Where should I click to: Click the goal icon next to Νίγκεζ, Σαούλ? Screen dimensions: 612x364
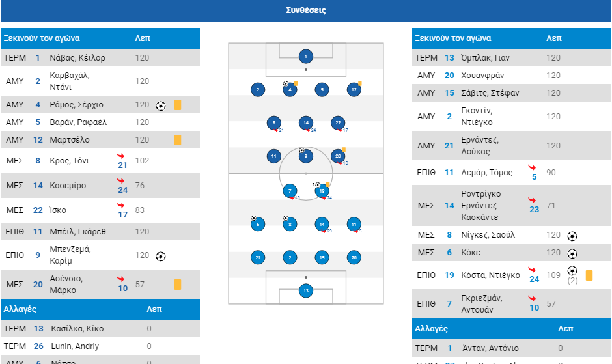point(572,236)
